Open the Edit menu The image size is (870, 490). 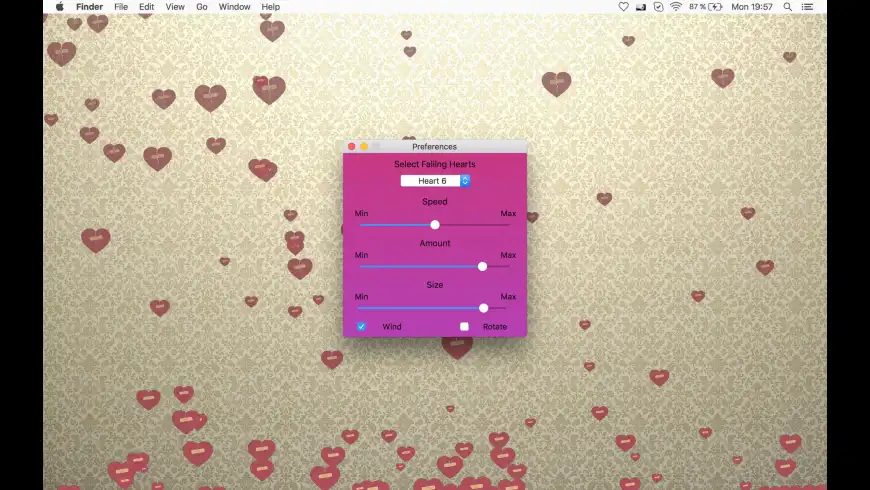tap(146, 7)
